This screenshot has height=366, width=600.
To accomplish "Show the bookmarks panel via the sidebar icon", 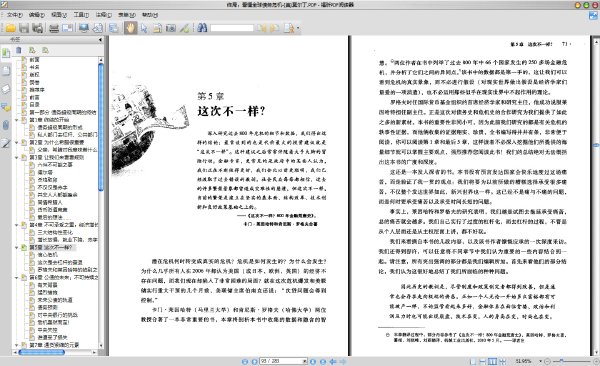I will (6, 53).
